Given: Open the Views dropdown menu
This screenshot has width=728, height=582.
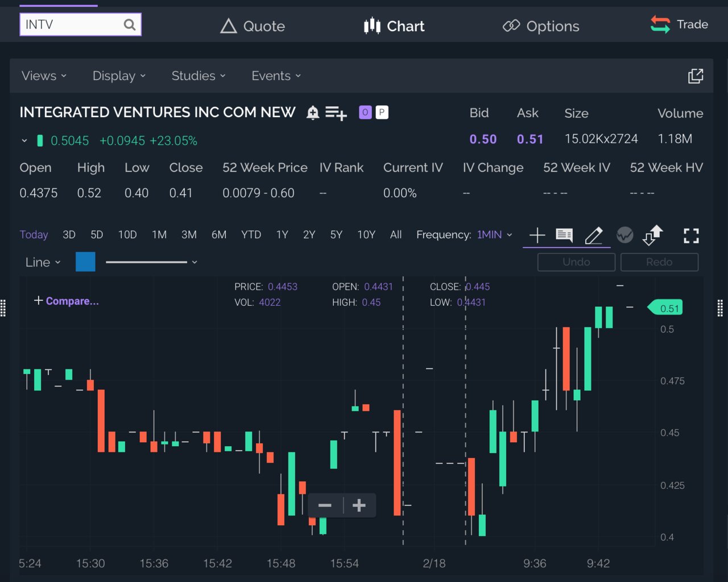Looking at the screenshot, I should [x=44, y=76].
